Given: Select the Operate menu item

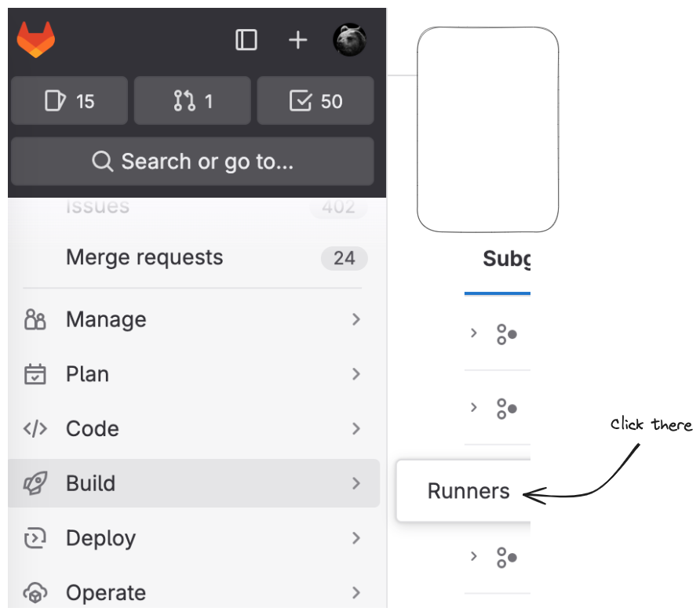Looking at the screenshot, I should pyautogui.click(x=194, y=593).
